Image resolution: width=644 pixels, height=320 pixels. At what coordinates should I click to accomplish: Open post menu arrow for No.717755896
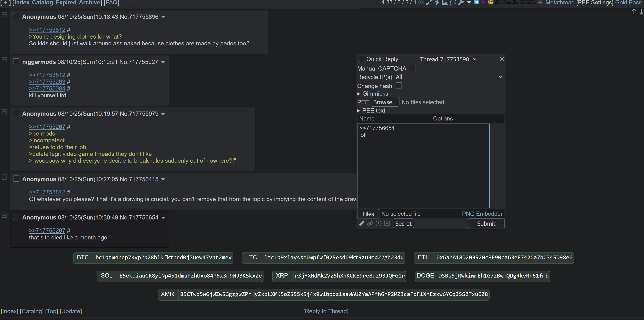(x=163, y=17)
